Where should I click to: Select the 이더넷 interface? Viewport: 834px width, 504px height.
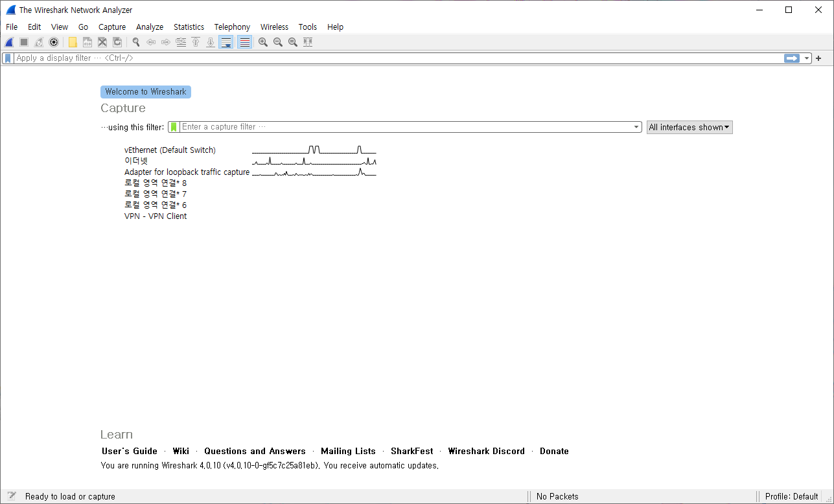(x=136, y=161)
